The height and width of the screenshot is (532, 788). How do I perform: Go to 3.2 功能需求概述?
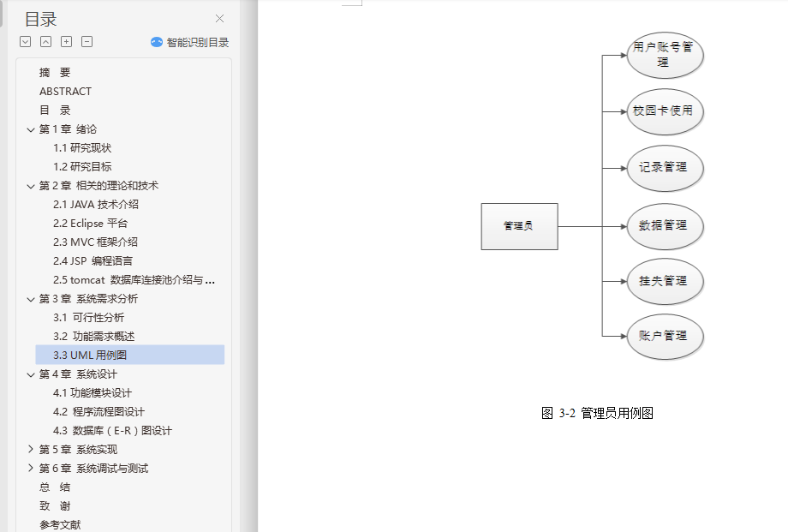click(93, 337)
